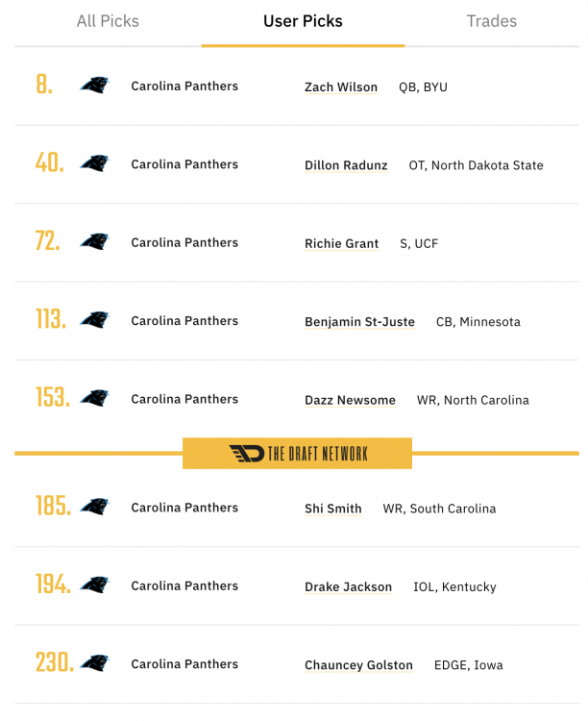This screenshot has width=588, height=721.
Task: Open the Trades tab
Action: coord(491,21)
